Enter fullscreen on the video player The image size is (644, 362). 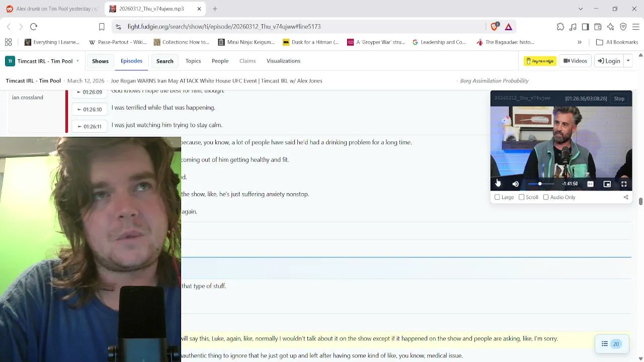point(624,184)
